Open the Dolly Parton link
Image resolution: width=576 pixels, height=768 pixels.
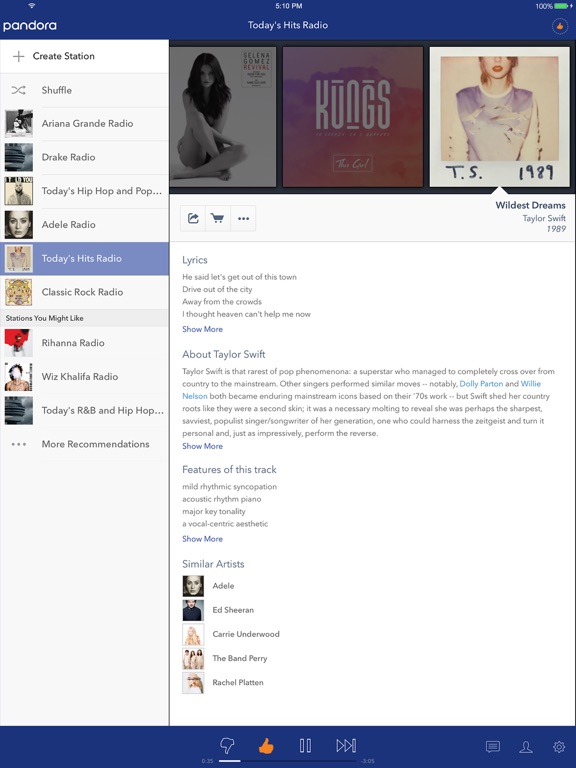(481, 384)
